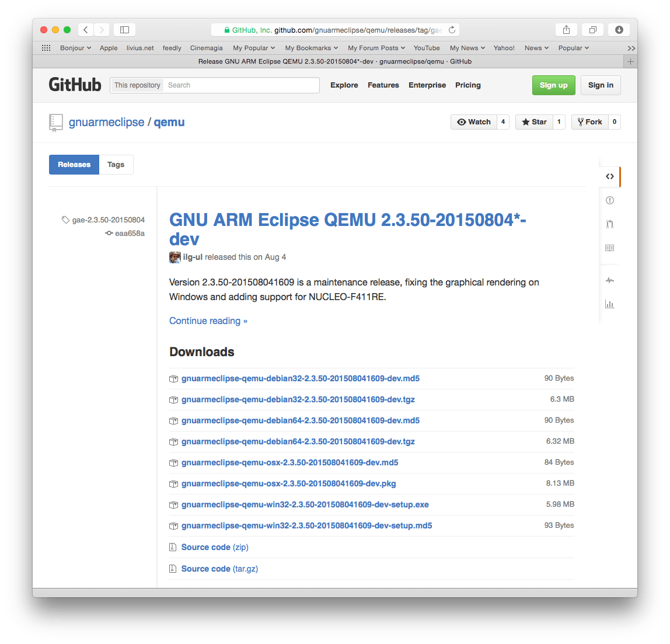
Task: Open the Pulse activity icon in sidebar
Action: coord(609,280)
